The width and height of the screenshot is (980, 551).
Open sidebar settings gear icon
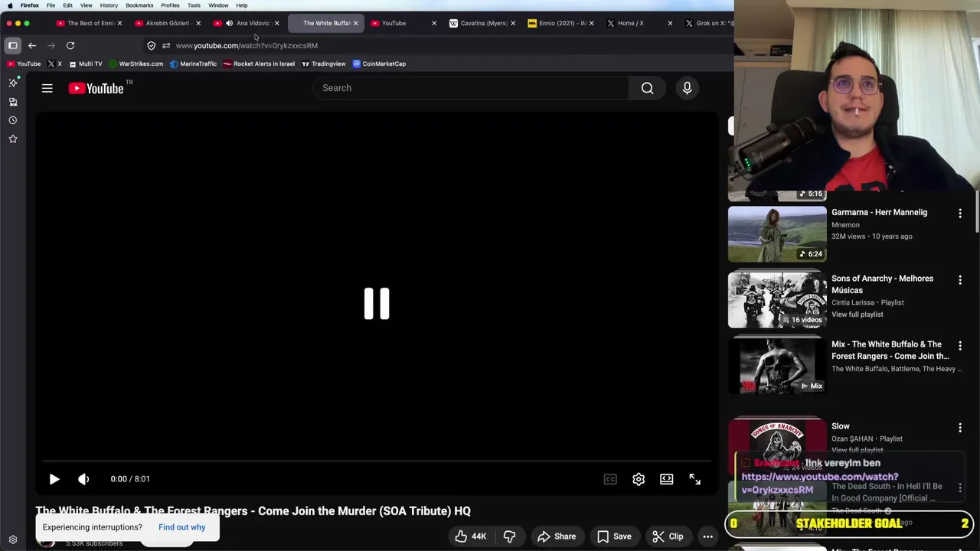click(x=13, y=540)
